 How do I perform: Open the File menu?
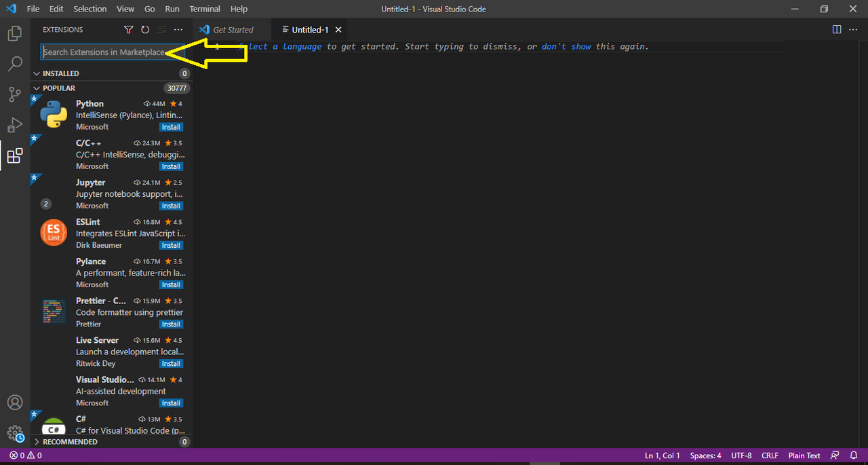(33, 9)
